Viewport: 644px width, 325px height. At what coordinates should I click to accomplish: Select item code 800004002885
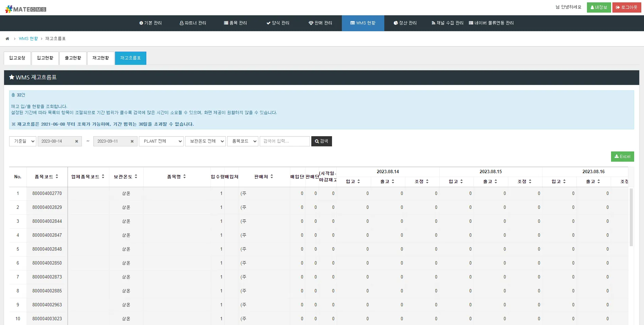coord(47,291)
